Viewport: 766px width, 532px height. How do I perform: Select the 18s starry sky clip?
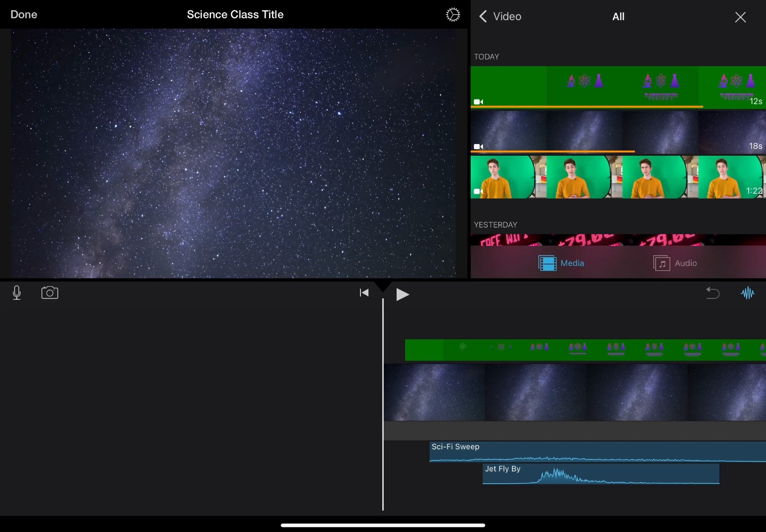(x=618, y=132)
